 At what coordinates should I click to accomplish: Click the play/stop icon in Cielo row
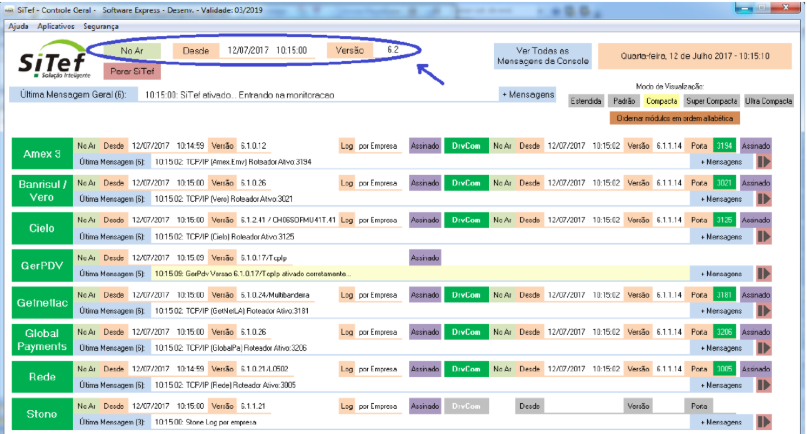pos(764,236)
